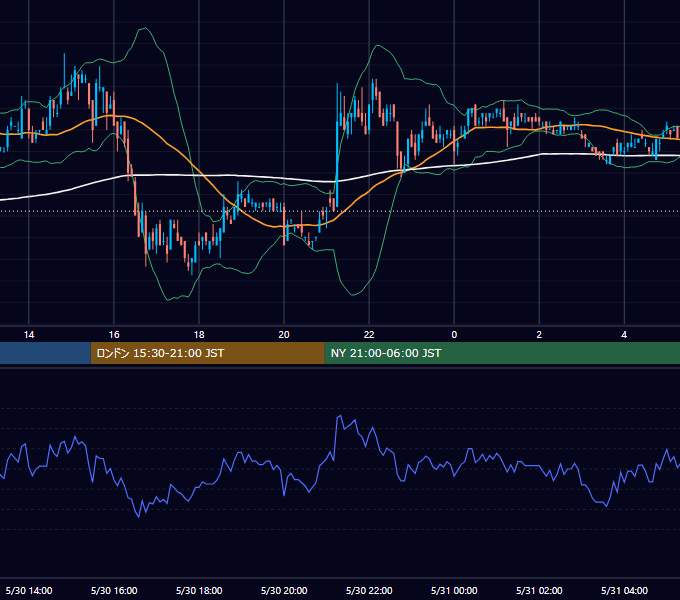Click the 14 hour axis label
Viewport: 680px width, 600px height.
tap(29, 335)
